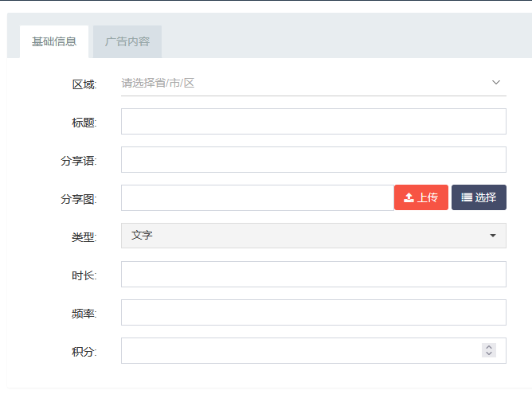Increase 积分 with the up spinner arrow

point(489,347)
